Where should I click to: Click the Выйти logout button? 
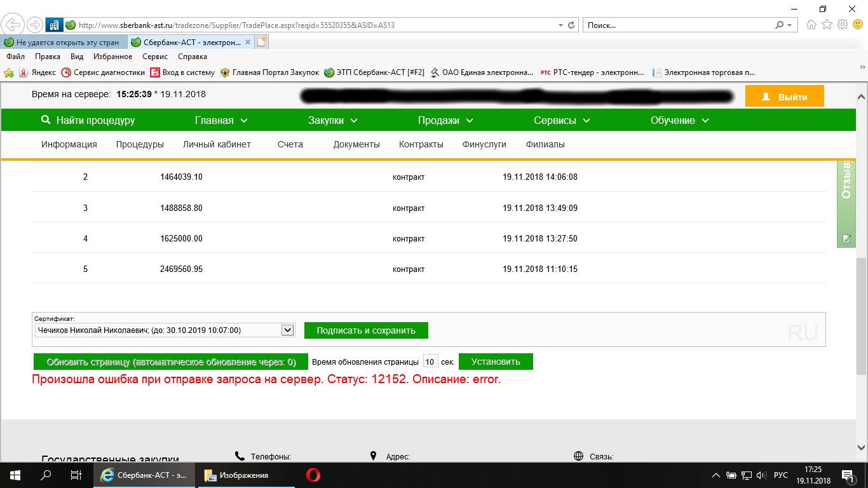pos(784,97)
